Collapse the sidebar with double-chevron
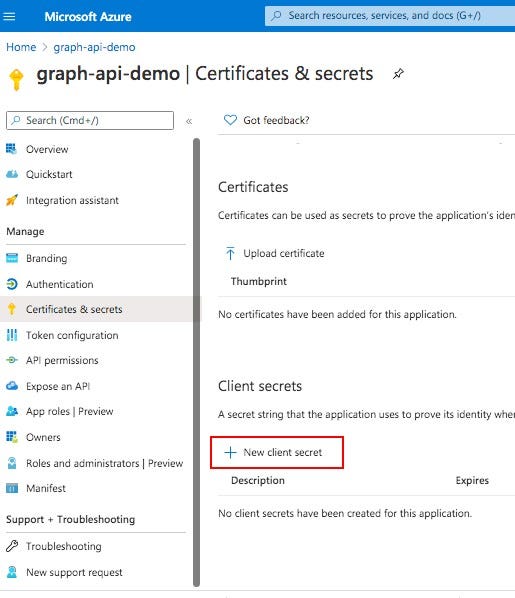 click(189, 121)
